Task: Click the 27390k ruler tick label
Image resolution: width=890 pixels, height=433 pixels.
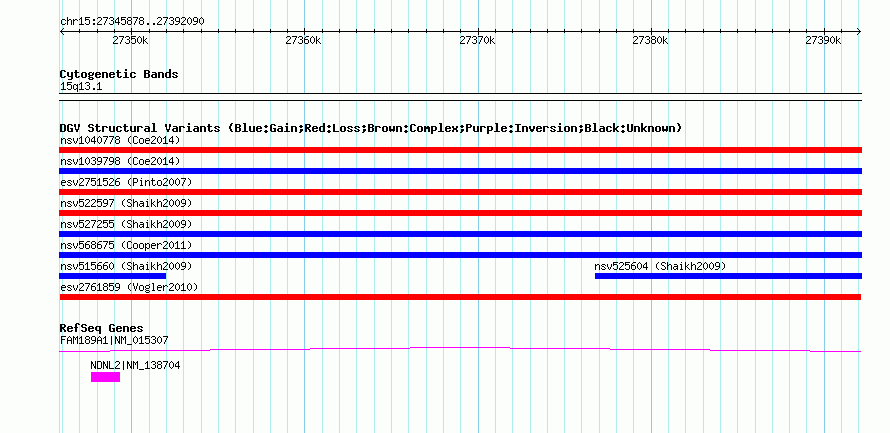Action: [x=823, y=40]
